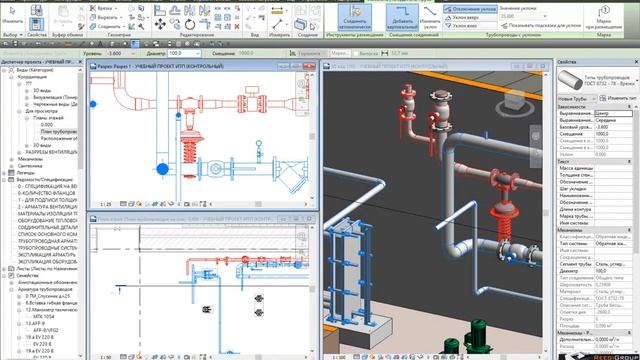Click the section view horizontal scrollbar
640x360 pixels.
click(258, 204)
